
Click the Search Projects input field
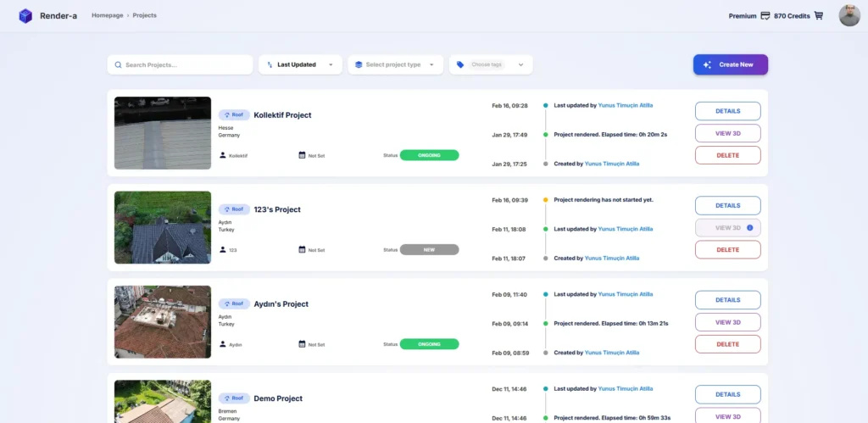[182, 64]
